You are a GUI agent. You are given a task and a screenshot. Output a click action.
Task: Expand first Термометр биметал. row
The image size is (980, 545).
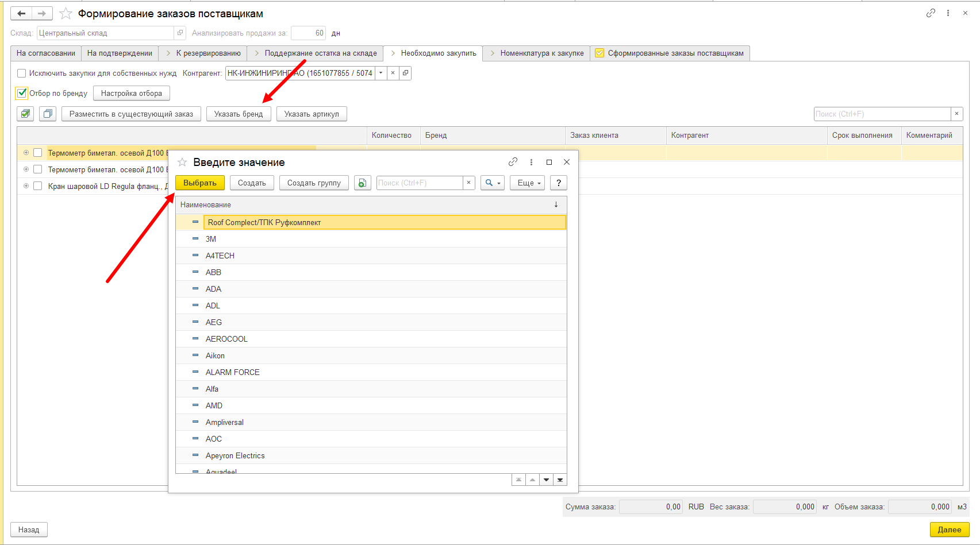tap(26, 153)
